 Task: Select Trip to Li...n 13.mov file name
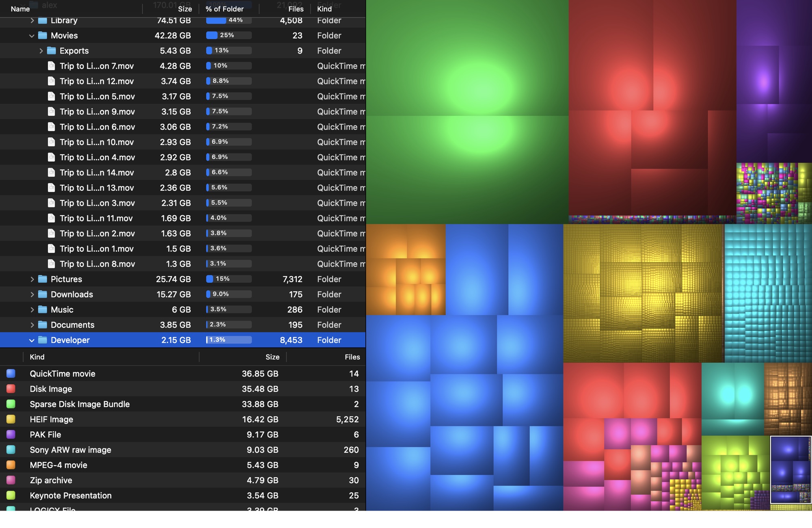pos(97,188)
